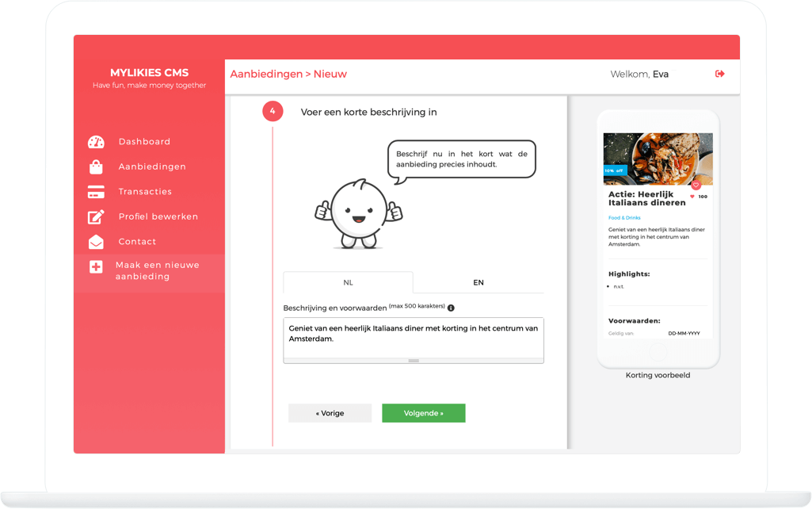This screenshot has height=509, width=812.
Task: Click the heart icon on the phone preview
Action: [x=696, y=185]
